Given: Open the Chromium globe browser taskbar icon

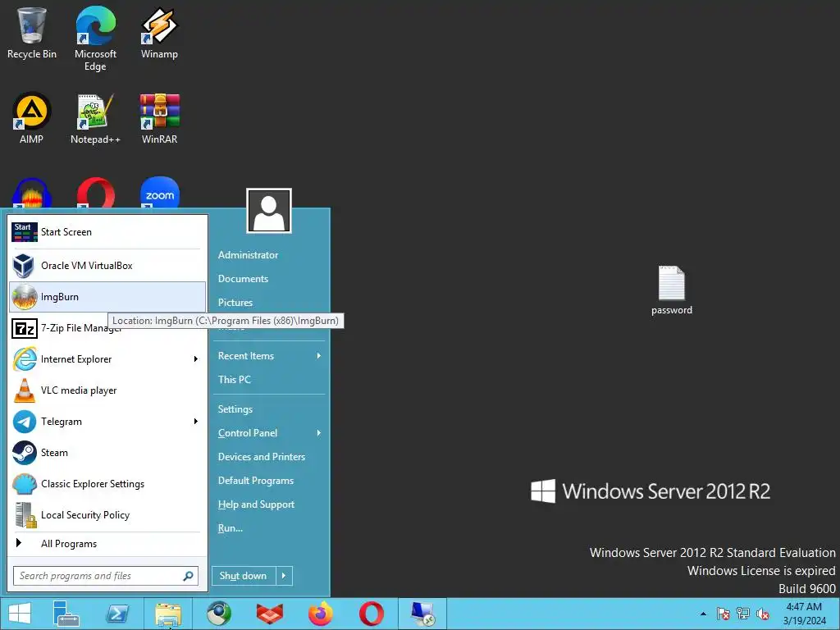Looking at the screenshot, I should coord(219,614).
